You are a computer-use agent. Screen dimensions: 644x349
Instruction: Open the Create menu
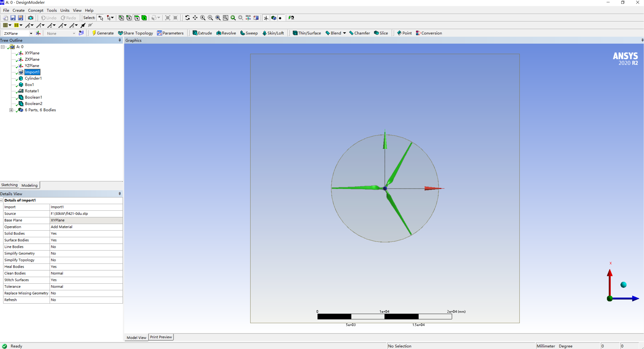pos(18,10)
